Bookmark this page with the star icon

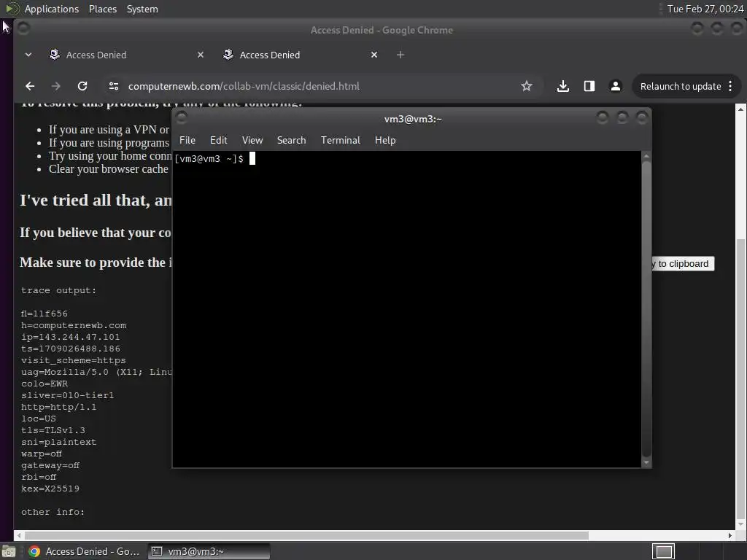(527, 86)
